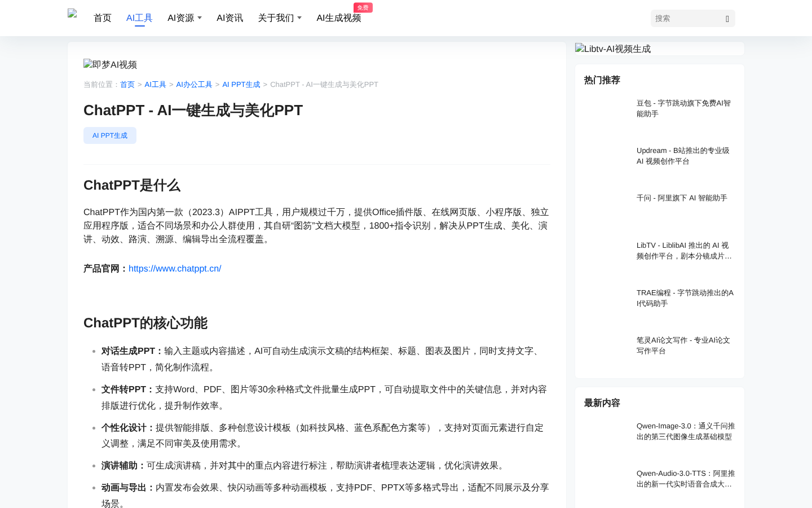Click the 即梦AI视频 banner image
The width and height of the screenshot is (812, 508).
click(x=111, y=64)
